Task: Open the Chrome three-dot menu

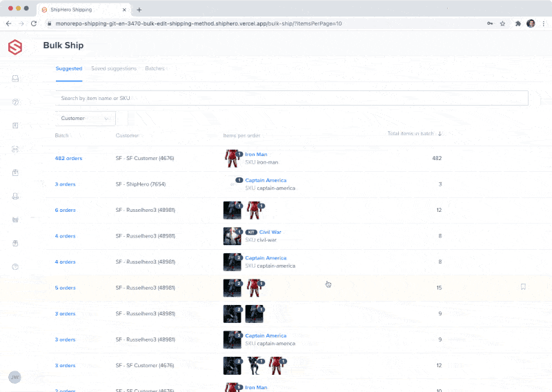Action: [544, 23]
